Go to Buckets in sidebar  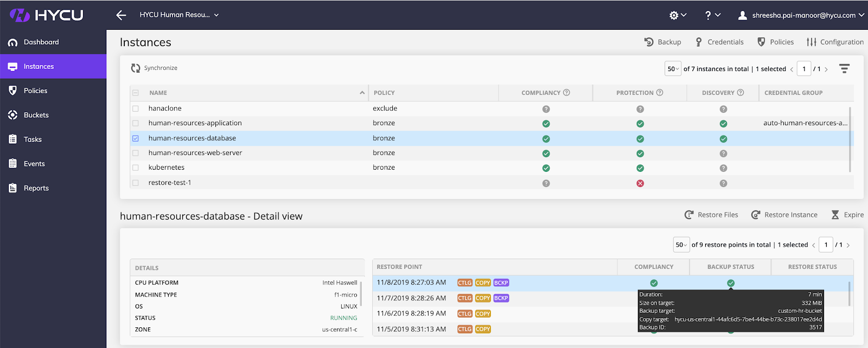point(36,115)
